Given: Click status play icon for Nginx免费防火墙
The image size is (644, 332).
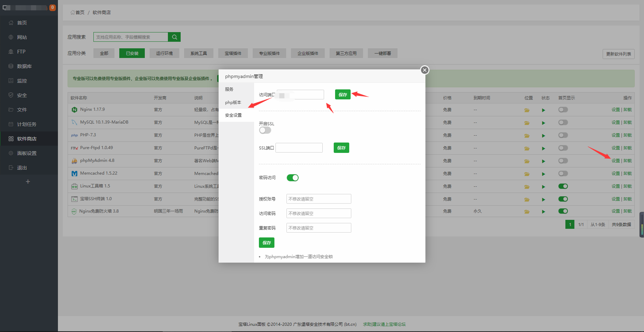Looking at the screenshot, I should 544,212.
